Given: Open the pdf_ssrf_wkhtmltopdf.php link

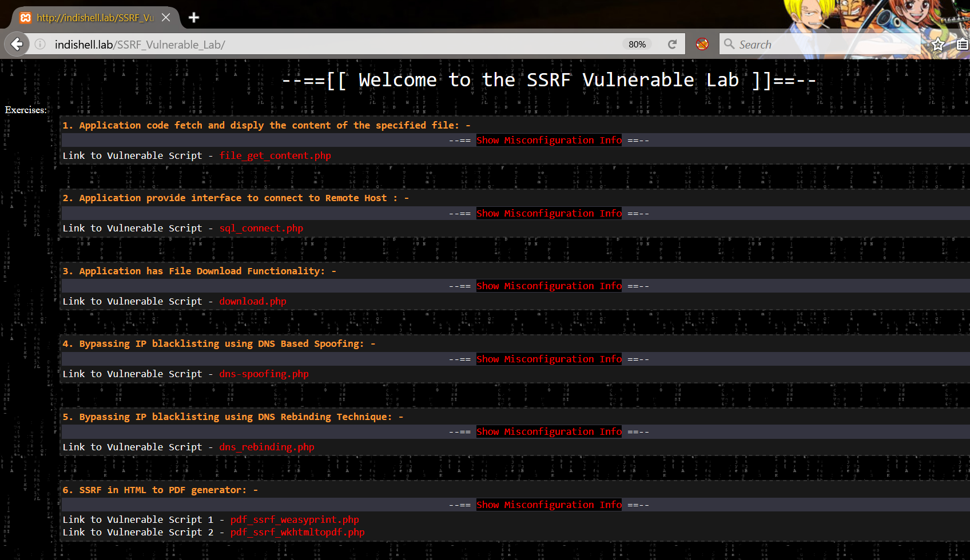Looking at the screenshot, I should (x=297, y=533).
